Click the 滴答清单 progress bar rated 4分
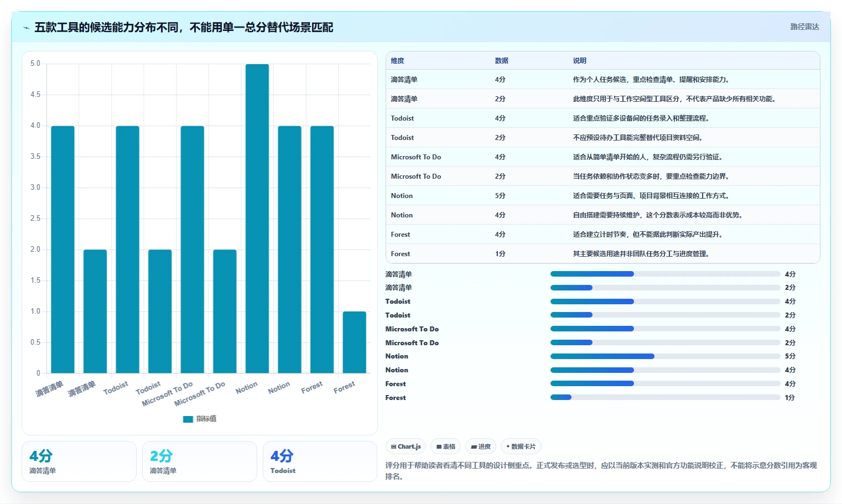This screenshot has height=504, width=842. 665,274
